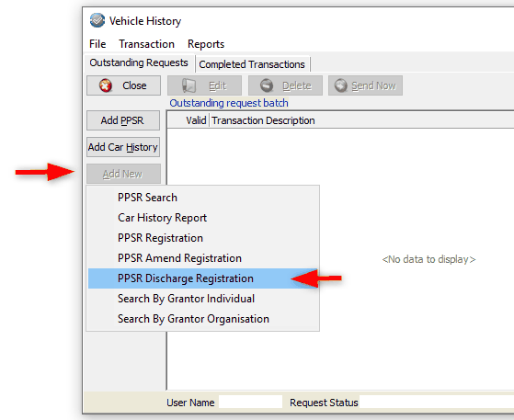514x420 pixels.
Task: Open the Reports menu
Action: [206, 44]
